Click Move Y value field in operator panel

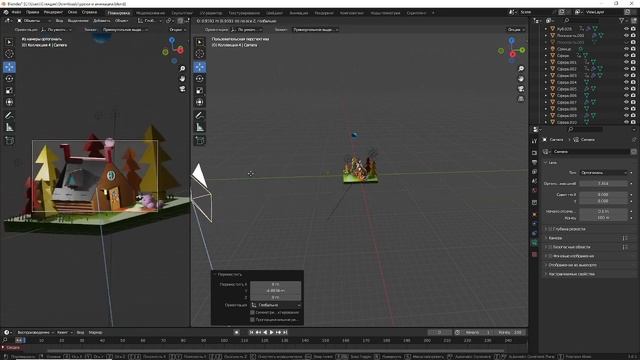pos(276,291)
